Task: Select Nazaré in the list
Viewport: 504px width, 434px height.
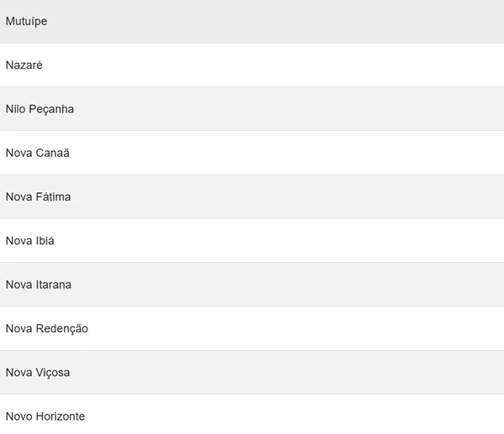Action: click(252, 65)
